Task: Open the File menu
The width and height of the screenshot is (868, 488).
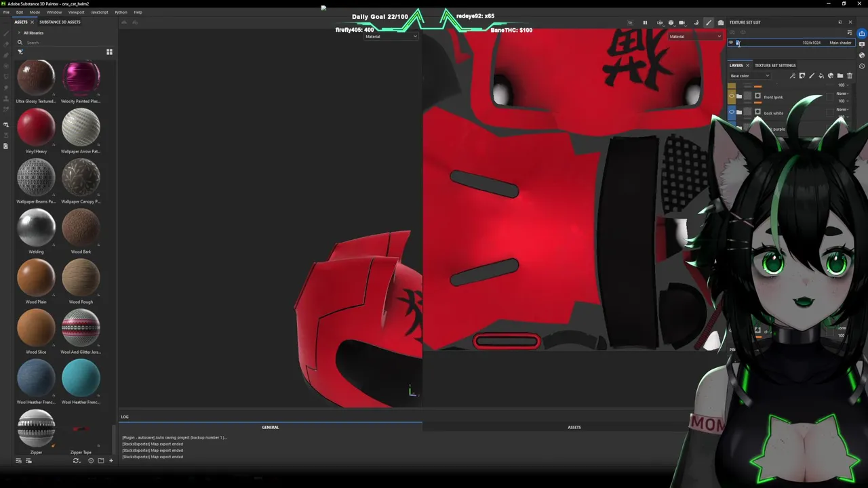Action: click(x=6, y=12)
